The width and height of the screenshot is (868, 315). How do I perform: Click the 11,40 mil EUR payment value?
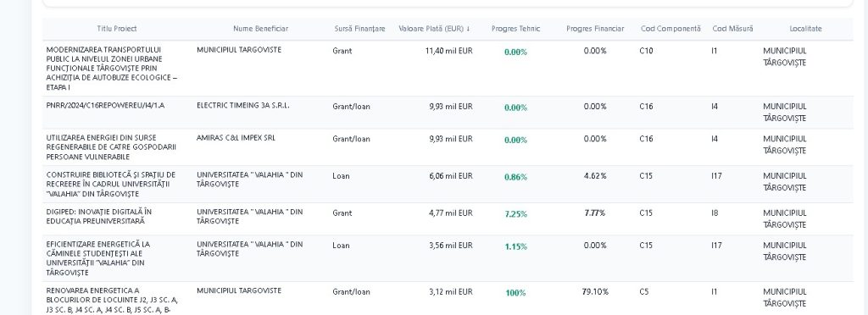point(449,51)
